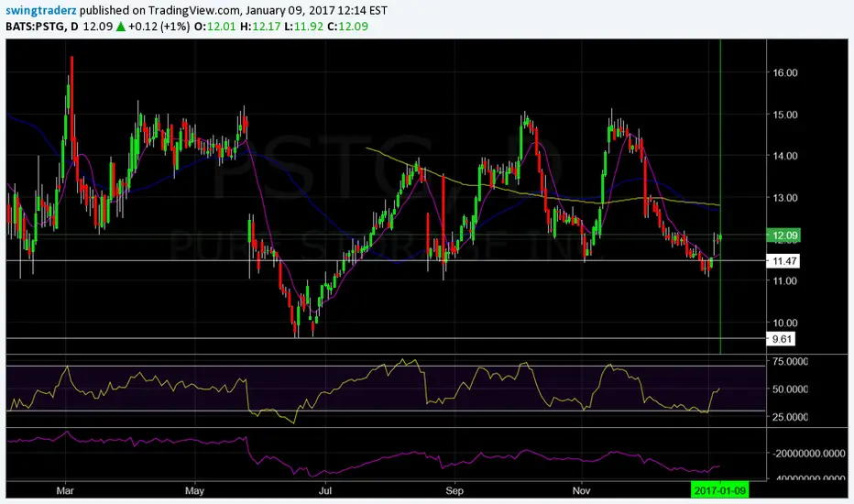Click the 75.0000 RSI axis label
This screenshot has width=854, height=504.
[x=790, y=361]
